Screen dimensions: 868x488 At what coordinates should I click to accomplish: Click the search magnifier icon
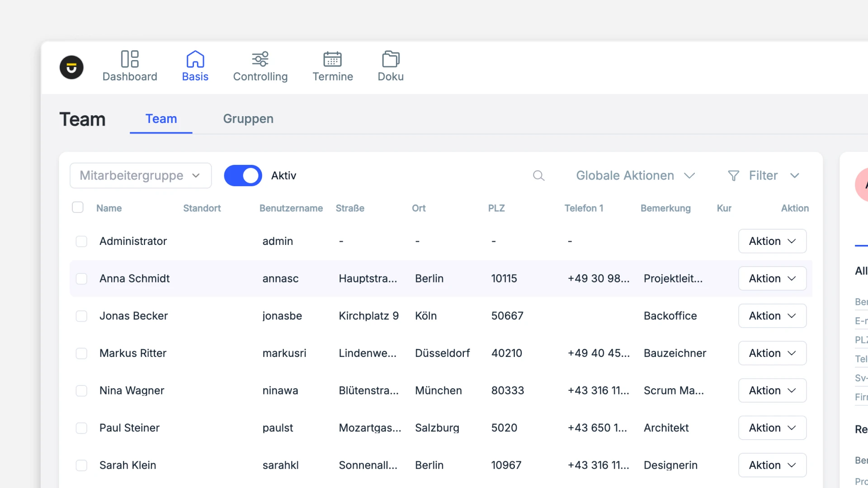click(538, 175)
